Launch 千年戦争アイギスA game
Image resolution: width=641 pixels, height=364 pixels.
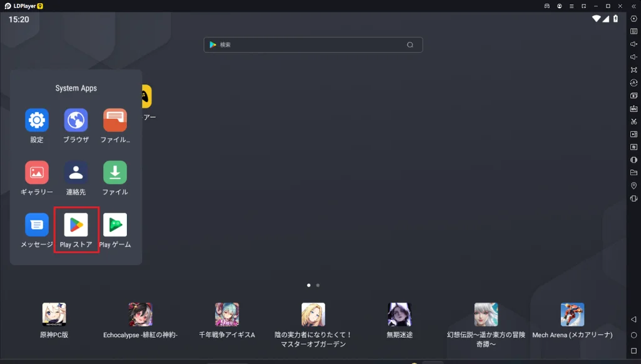pos(227,314)
